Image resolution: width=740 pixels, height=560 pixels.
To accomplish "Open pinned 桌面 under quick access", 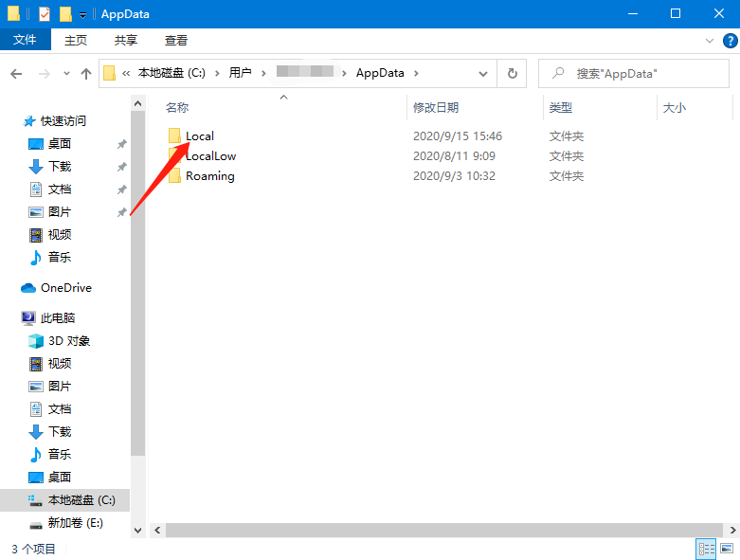I will click(60, 143).
